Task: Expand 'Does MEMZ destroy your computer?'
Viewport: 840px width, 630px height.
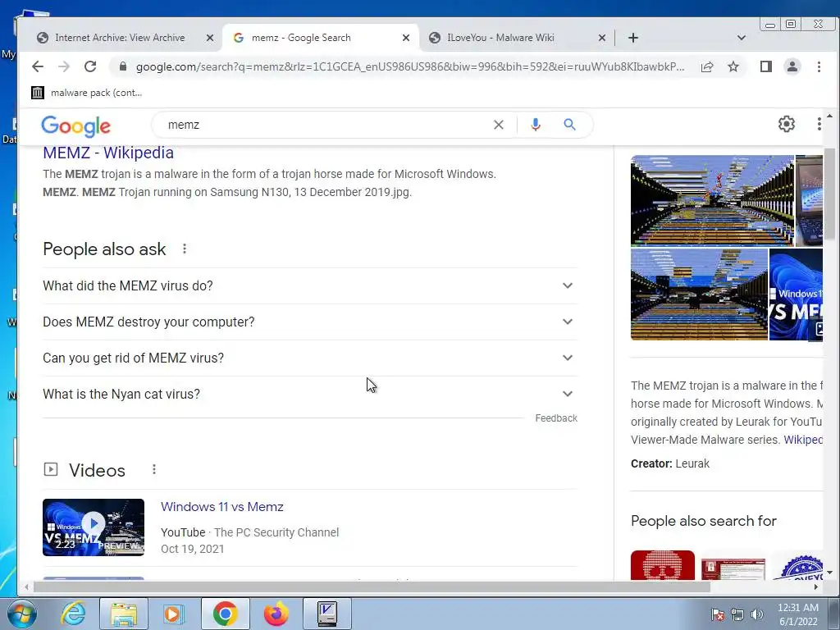Action: click(x=309, y=322)
